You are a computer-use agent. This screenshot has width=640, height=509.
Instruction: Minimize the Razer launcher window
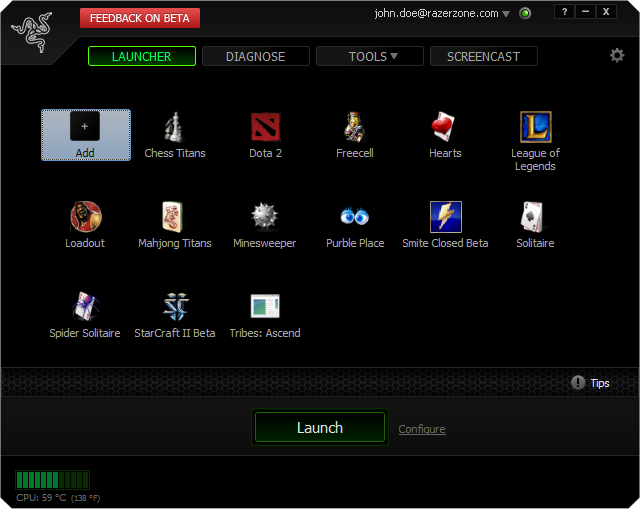(585, 12)
